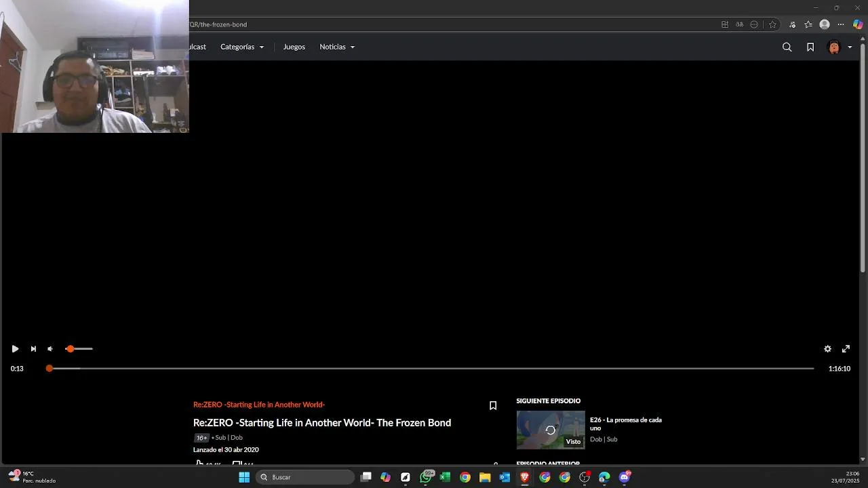Screen dimensions: 868x488
Task: Open Edge split screen icon
Action: pos(725,24)
